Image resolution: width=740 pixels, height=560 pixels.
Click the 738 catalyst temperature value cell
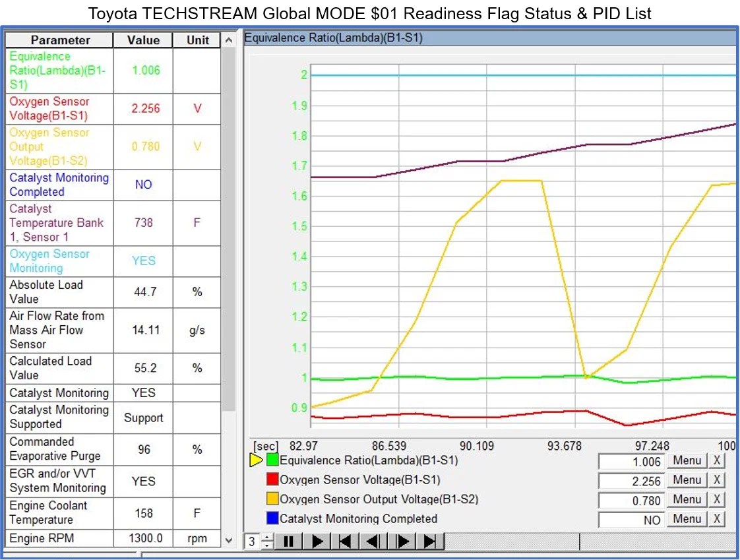pyautogui.click(x=144, y=223)
